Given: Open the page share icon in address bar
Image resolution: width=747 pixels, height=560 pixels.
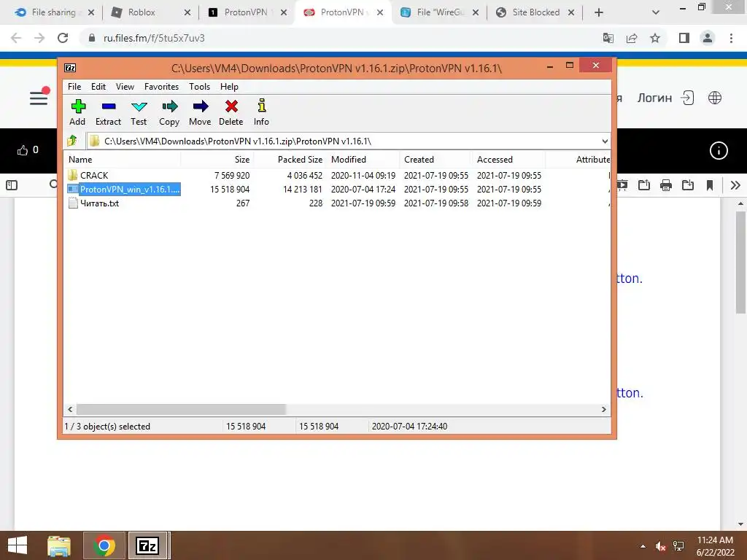Looking at the screenshot, I should [x=632, y=38].
